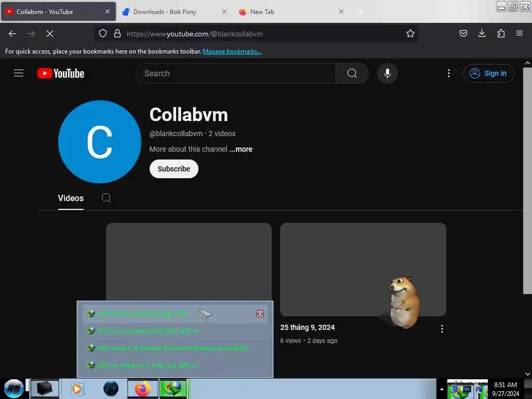Open the taskbar clock showing 8:51 AM
532x399 pixels.
click(505, 389)
